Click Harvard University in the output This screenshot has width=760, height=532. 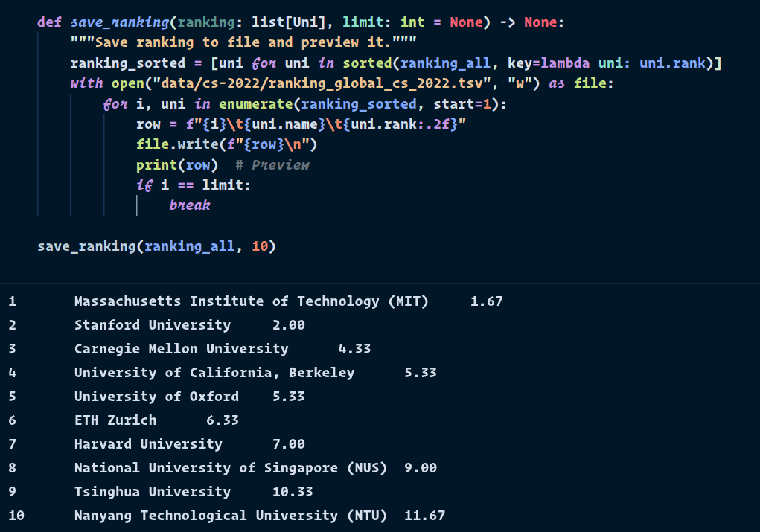tap(148, 444)
